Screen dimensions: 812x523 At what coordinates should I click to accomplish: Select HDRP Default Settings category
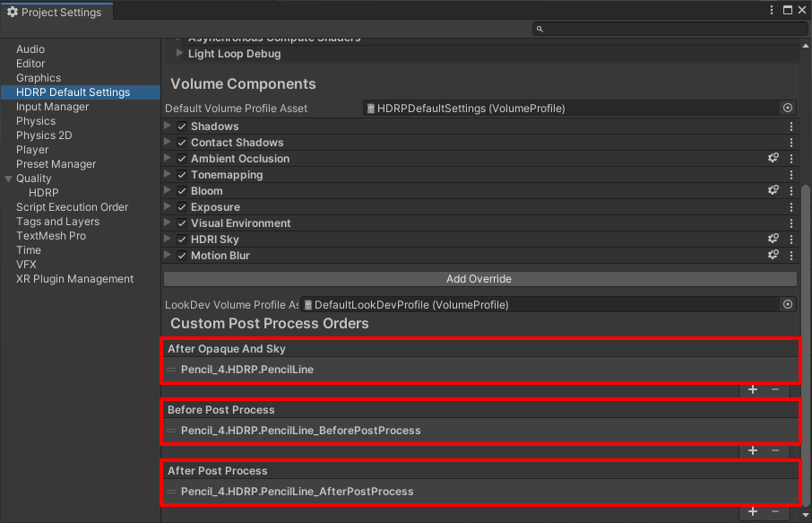pyautogui.click(x=81, y=92)
